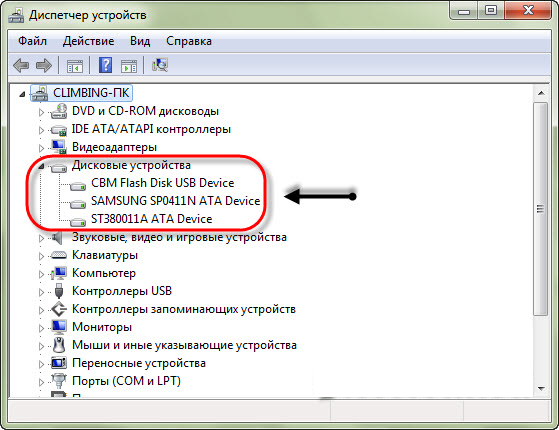Click the Show/Hide action pane toolbar icon
This screenshot has width=559, height=430.
point(129,66)
